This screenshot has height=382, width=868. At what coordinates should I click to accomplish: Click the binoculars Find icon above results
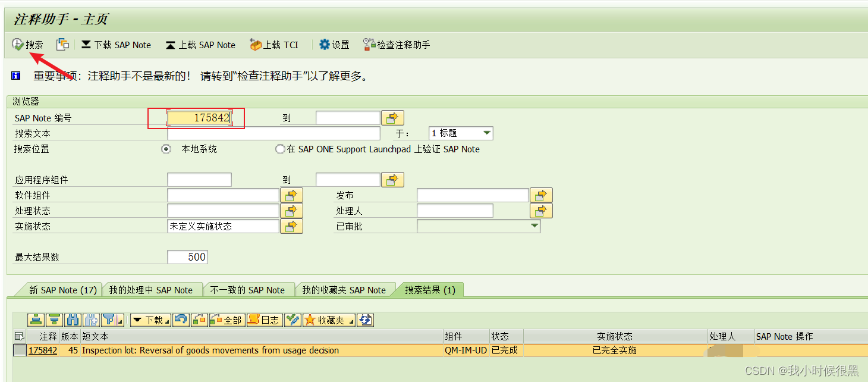point(73,320)
